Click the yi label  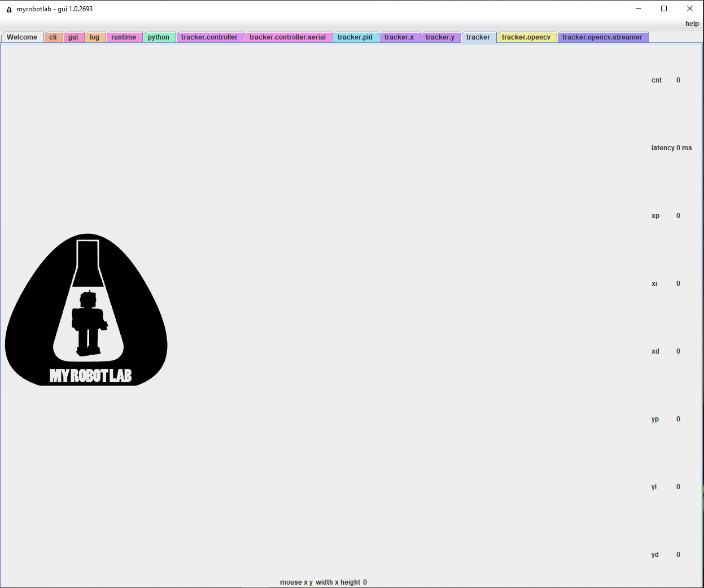(x=654, y=487)
